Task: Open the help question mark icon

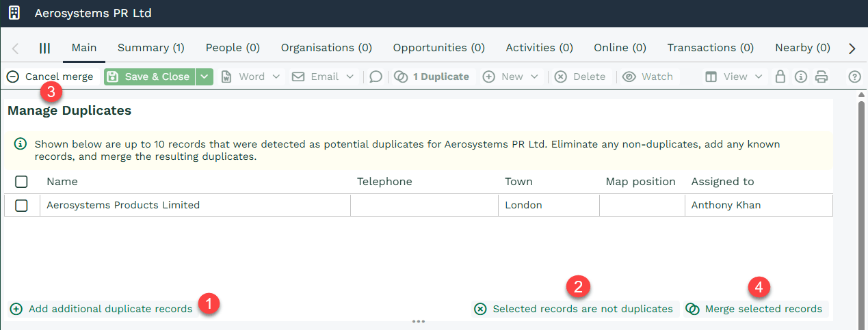Action: pyautogui.click(x=854, y=77)
